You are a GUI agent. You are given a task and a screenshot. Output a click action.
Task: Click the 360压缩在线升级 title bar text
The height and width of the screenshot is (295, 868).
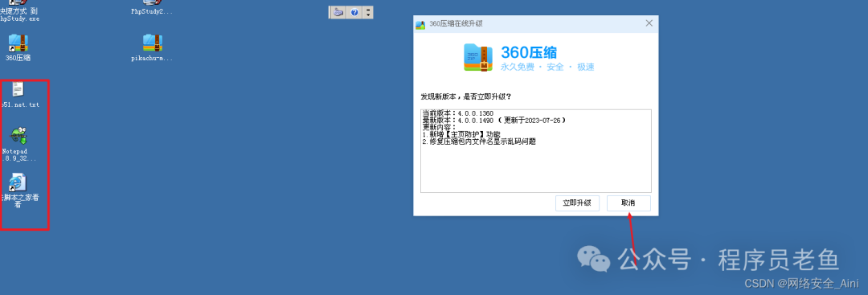pos(457,24)
